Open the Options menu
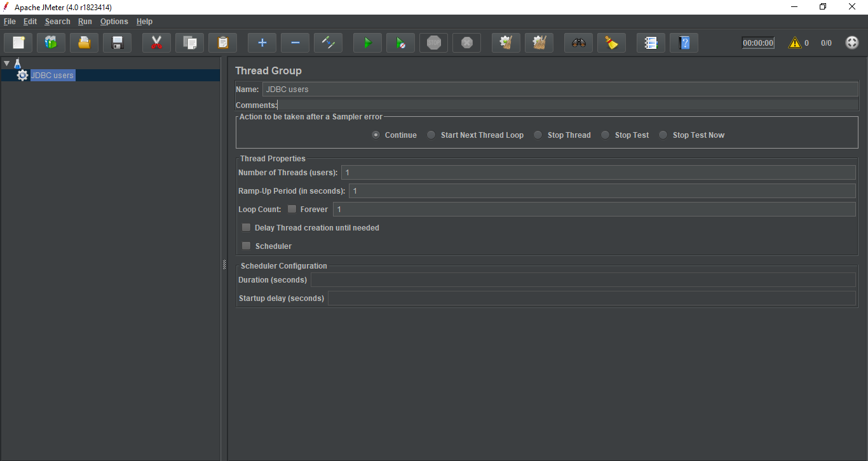Image resolution: width=868 pixels, height=461 pixels. [x=114, y=22]
